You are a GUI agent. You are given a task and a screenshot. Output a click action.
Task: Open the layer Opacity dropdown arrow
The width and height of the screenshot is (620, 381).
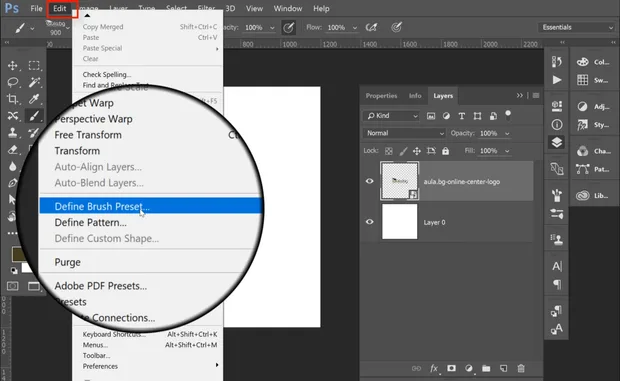[x=507, y=134]
